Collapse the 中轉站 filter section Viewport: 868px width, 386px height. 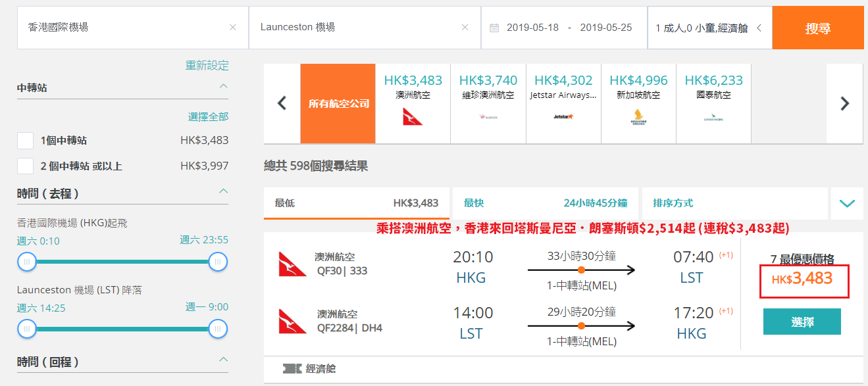(223, 86)
